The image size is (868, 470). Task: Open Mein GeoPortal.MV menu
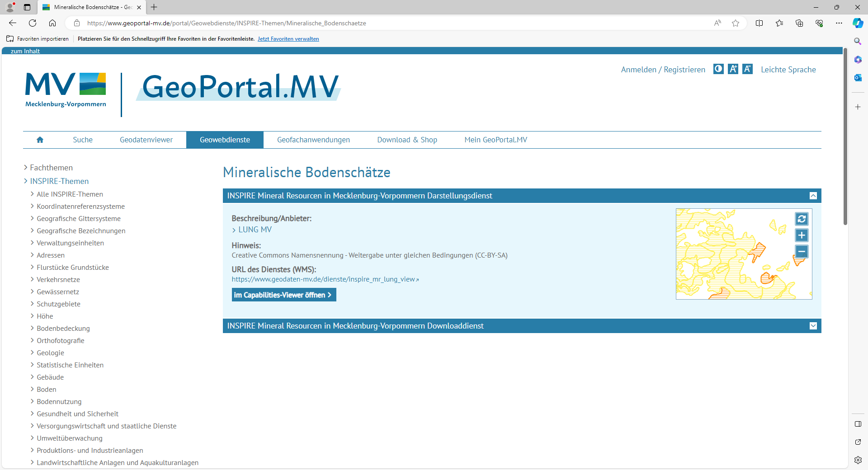(x=495, y=140)
